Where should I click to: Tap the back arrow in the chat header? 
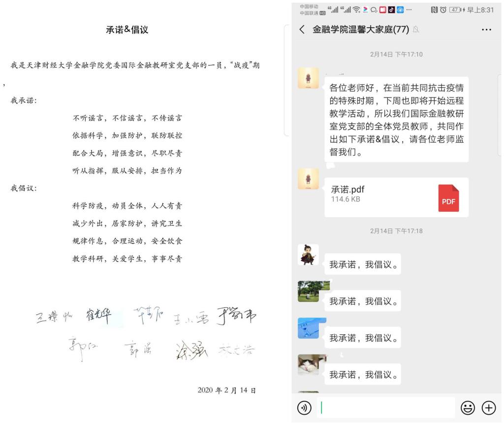tap(302, 30)
